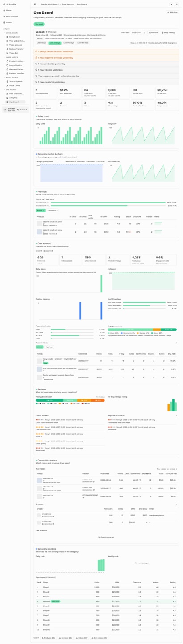The width and height of the screenshot is (183, 644).
Task: Sort products by 7d GMV column
Action: (x=104, y=217)
